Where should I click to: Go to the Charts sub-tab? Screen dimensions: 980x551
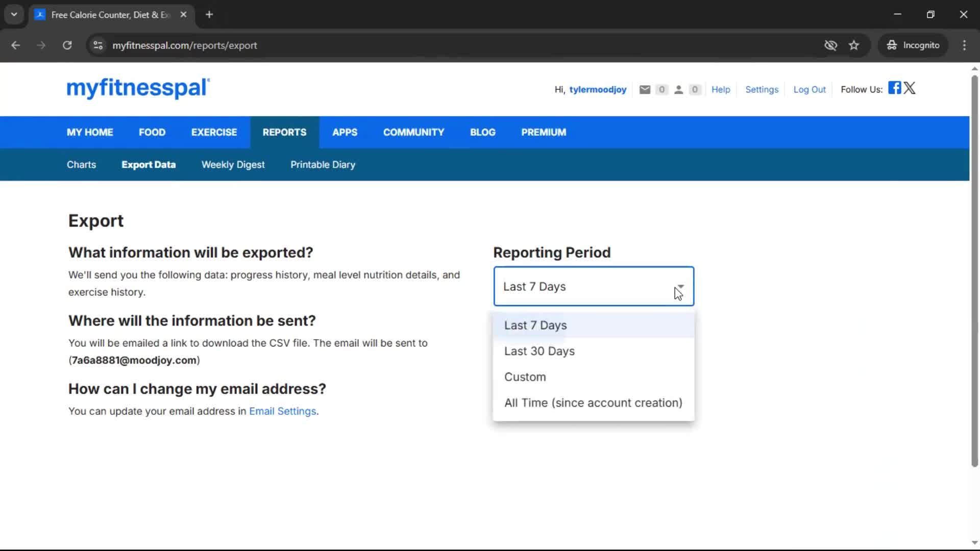tap(81, 165)
